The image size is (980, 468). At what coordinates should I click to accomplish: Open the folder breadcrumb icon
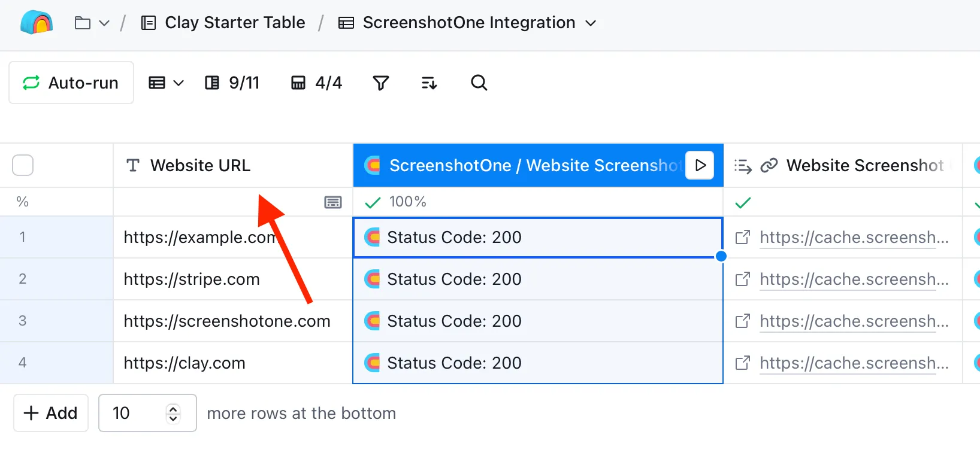pyautogui.click(x=83, y=23)
